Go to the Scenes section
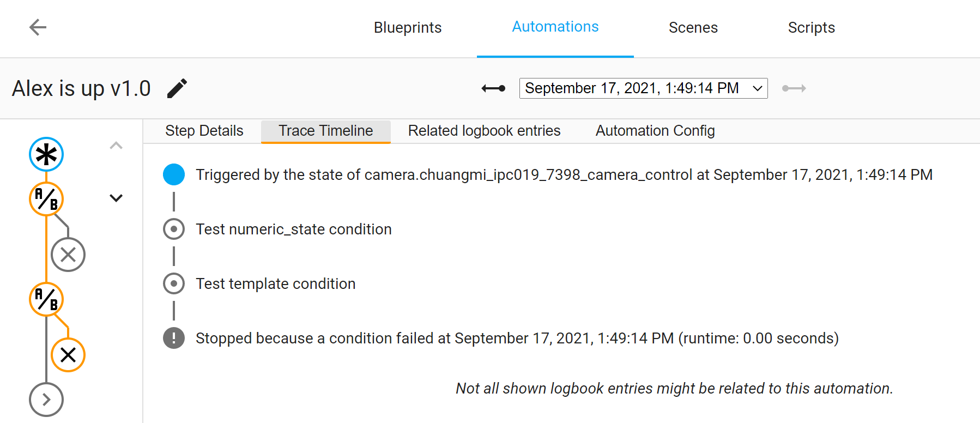Viewport: 980px width, 423px height. click(693, 27)
